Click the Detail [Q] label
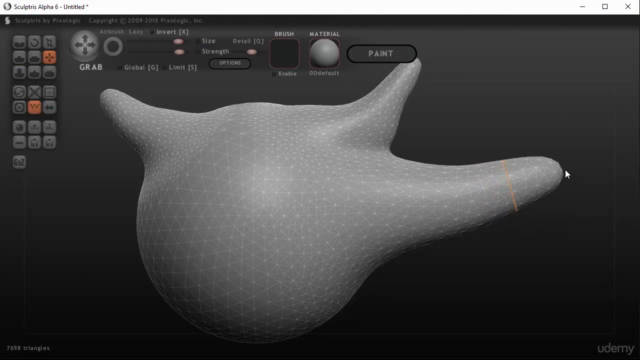640x360 pixels. click(x=248, y=41)
